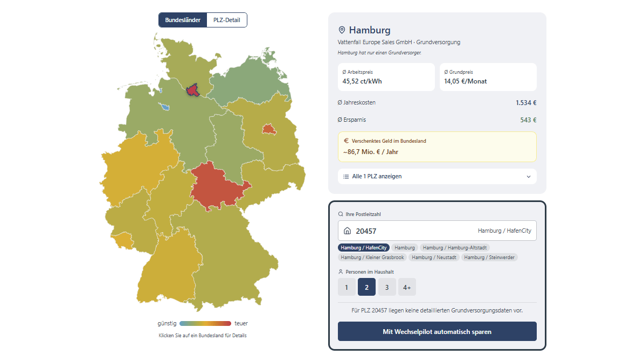Screen dimensions: 644x362
Task: Click the person icon beside Personen im Haushalt
Action: [340, 271]
